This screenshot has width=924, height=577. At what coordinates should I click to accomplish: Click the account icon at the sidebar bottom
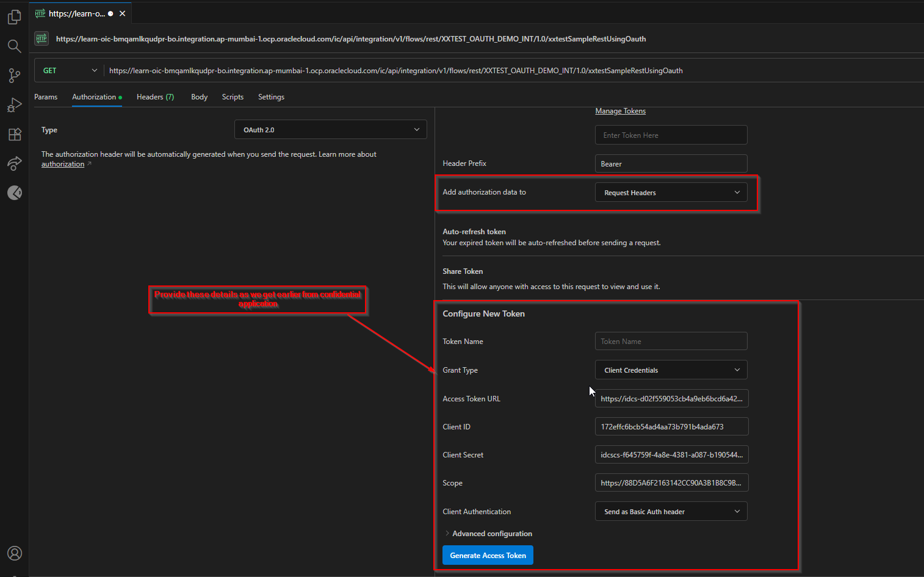pos(14,553)
